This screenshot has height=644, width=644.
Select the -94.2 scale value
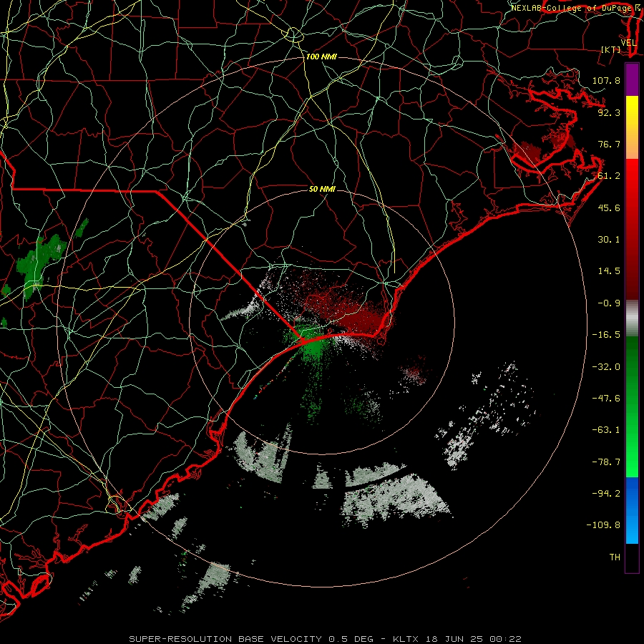[x=606, y=493]
